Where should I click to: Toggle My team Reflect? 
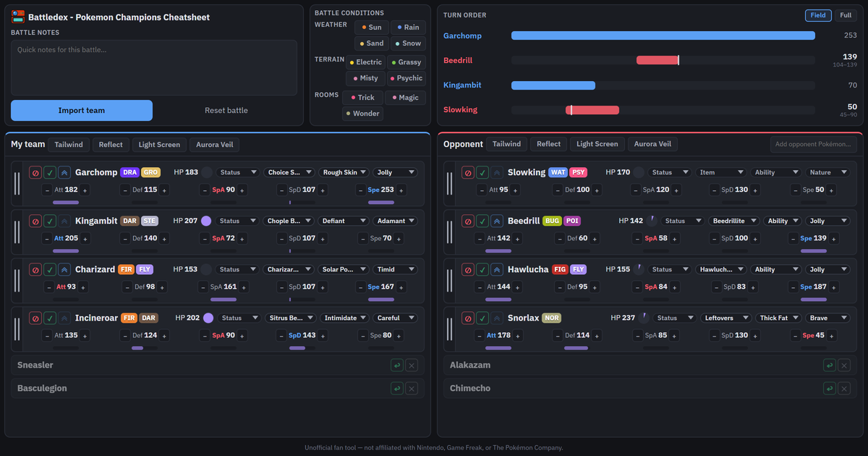(x=111, y=145)
